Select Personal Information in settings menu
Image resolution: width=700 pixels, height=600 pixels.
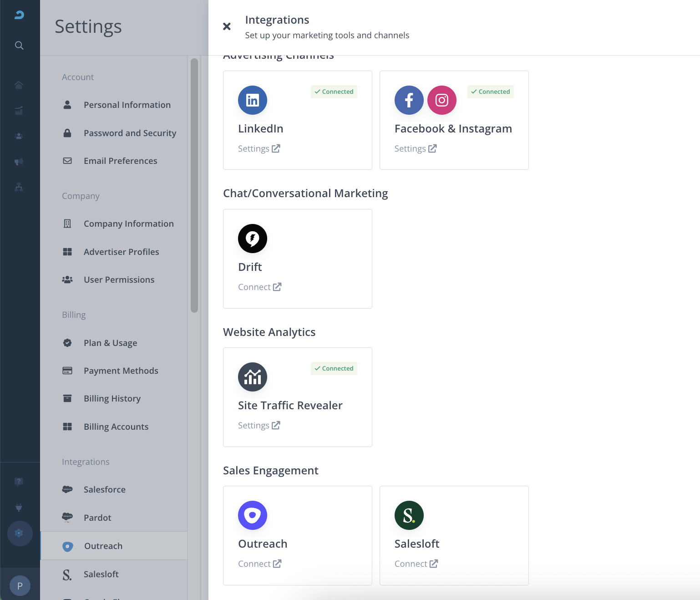point(127,105)
